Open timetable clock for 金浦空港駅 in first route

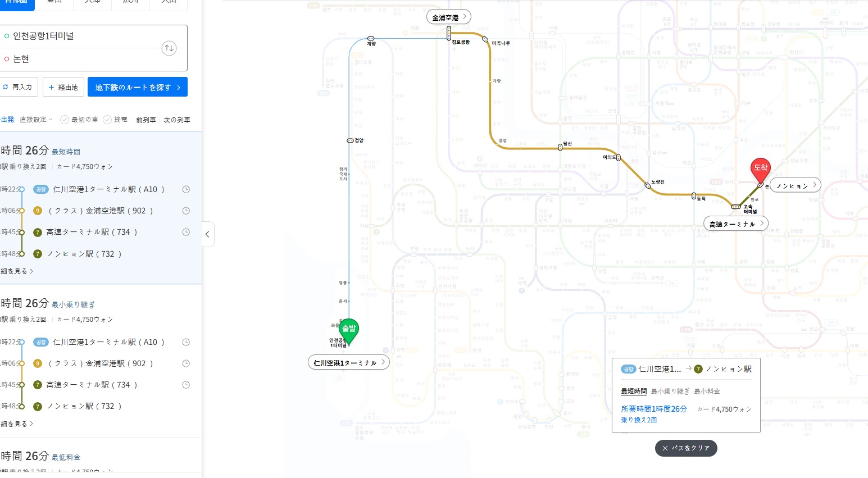(x=186, y=211)
